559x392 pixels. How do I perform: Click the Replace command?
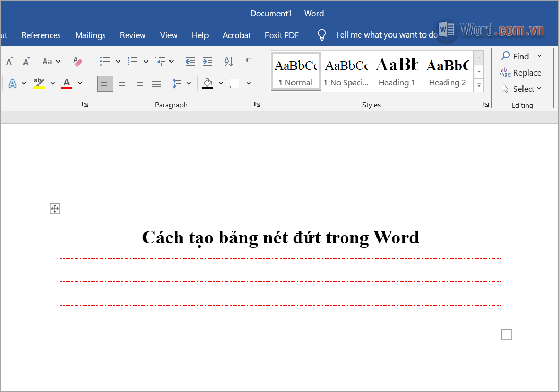coord(526,73)
